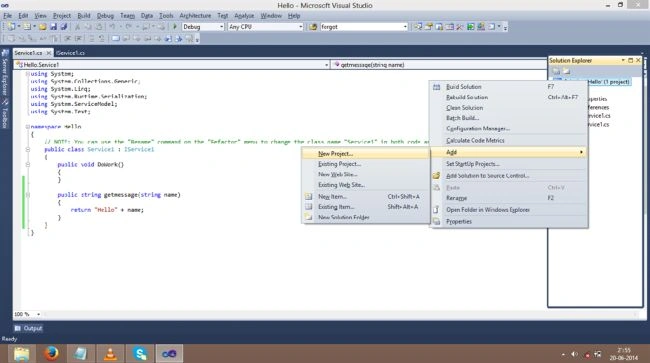Click the Redo arrow toolbar icon
Image resolution: width=650 pixels, height=363 pixels.
[129, 27]
